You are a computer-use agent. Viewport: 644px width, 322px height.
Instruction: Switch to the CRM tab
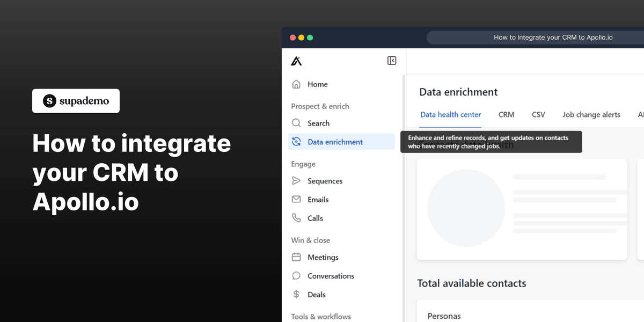point(507,114)
